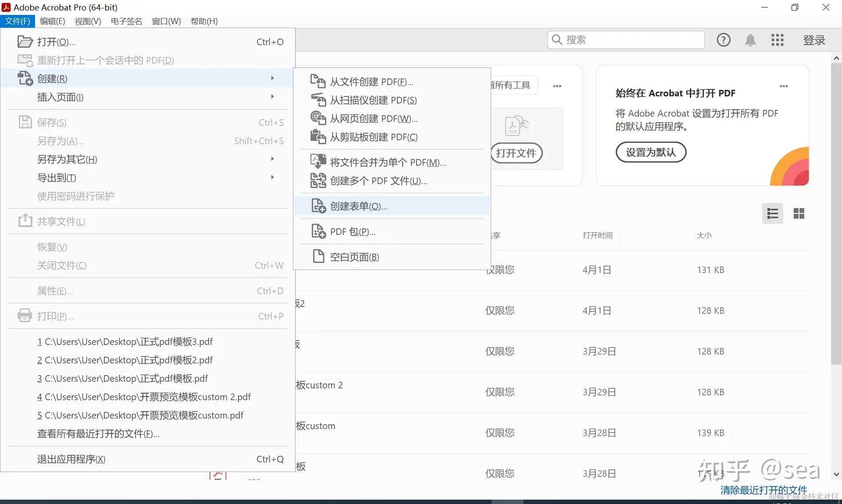Image resolution: width=842 pixels, height=504 pixels.
Task: Click ellipsis icon on 始终在 Acrobat 中打开 PDF card
Action: [x=784, y=86]
